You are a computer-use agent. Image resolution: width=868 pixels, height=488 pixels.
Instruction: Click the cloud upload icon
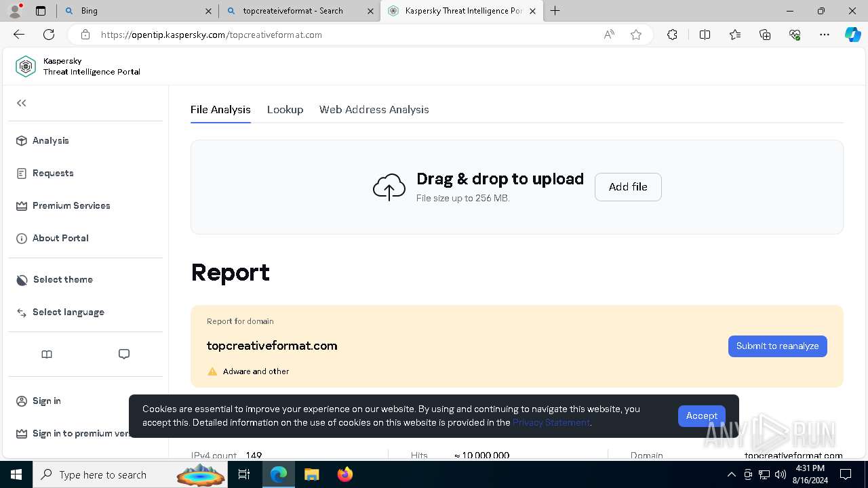[x=389, y=187]
